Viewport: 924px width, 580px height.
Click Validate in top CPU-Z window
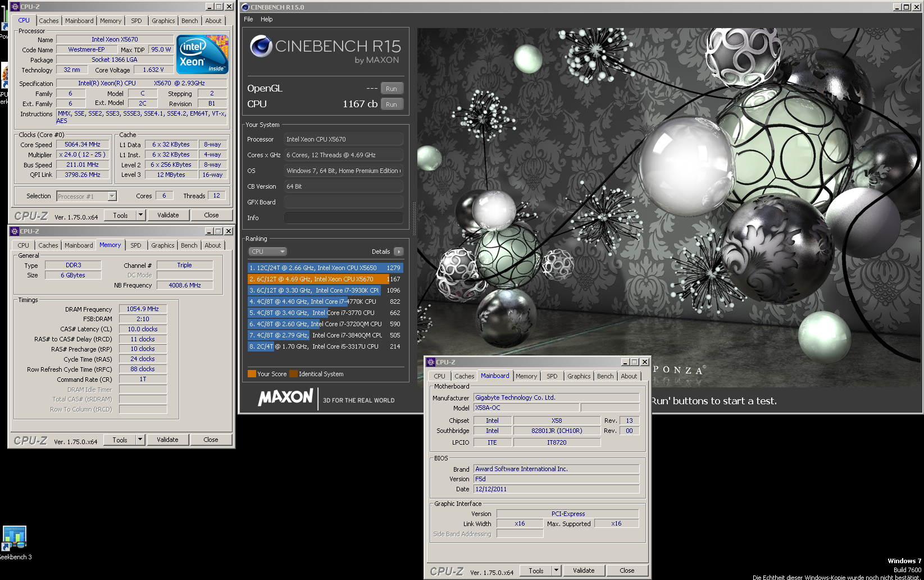pyautogui.click(x=168, y=215)
